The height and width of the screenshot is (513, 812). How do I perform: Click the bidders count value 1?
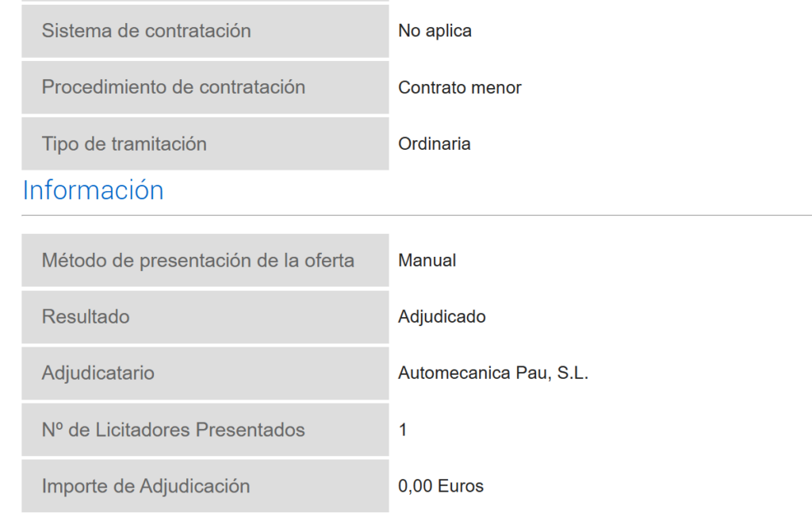click(403, 430)
